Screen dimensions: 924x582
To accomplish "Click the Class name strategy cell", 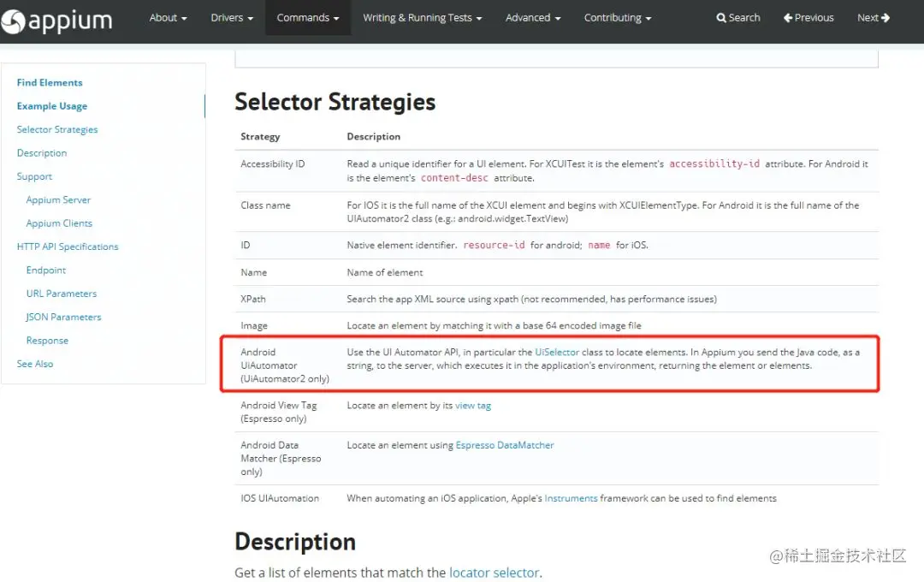I will tap(265, 205).
